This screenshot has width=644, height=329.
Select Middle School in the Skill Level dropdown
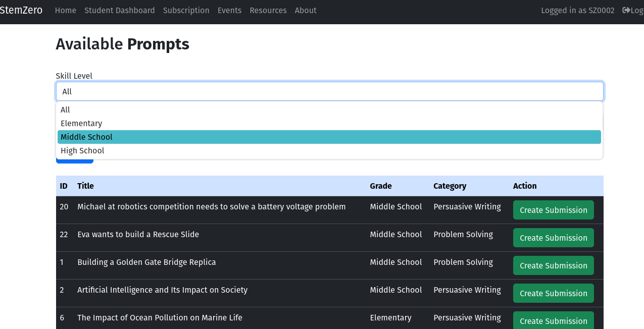pos(86,137)
